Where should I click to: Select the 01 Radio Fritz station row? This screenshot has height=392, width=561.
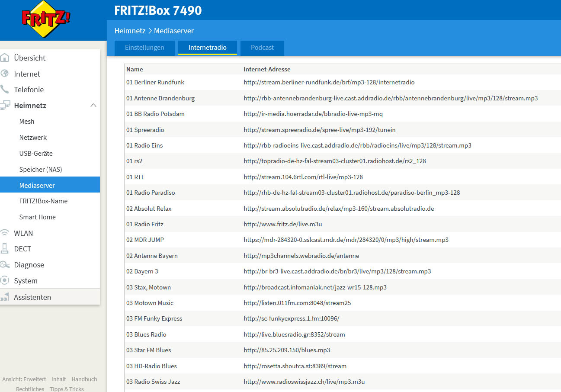(x=145, y=224)
